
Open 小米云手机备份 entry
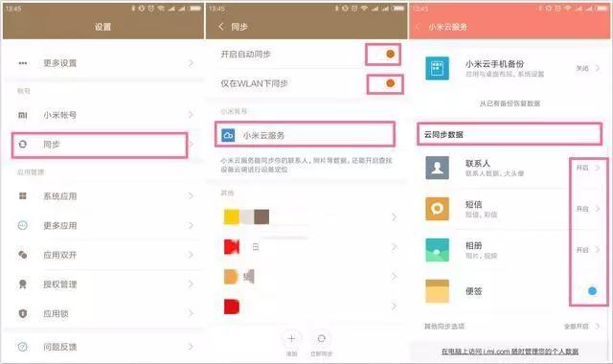(510, 68)
